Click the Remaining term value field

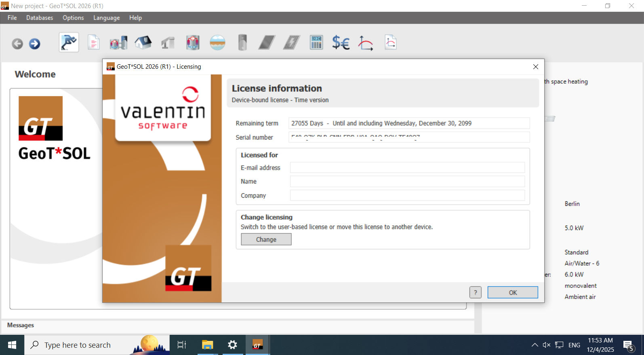[x=409, y=123]
